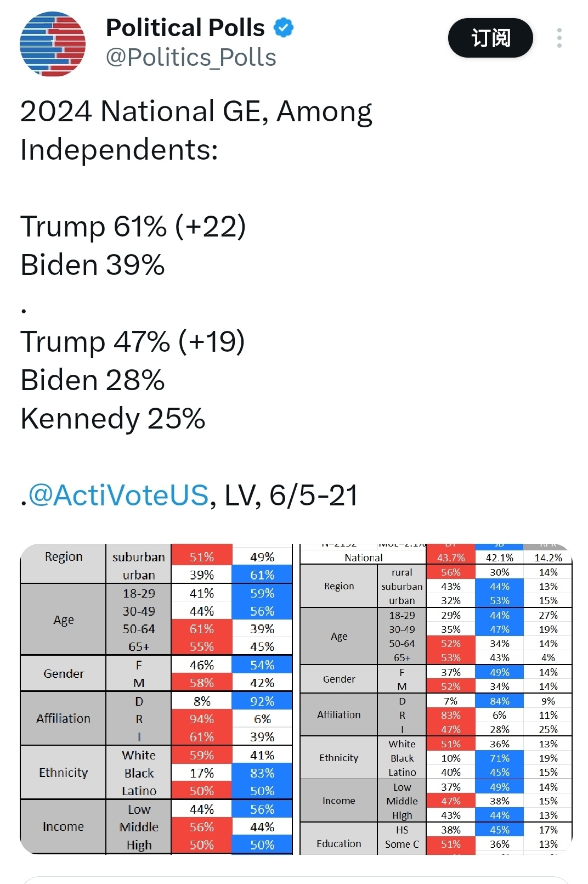The height and width of the screenshot is (884, 588).
Task: Click the "LV, 6/5-21" date text
Action: coord(291,495)
